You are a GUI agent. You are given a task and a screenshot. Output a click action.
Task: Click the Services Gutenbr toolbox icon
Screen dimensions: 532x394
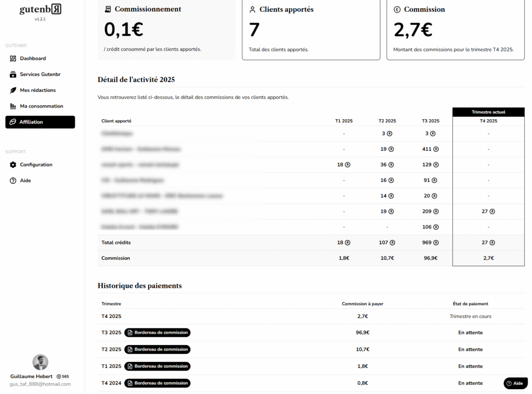click(13, 74)
